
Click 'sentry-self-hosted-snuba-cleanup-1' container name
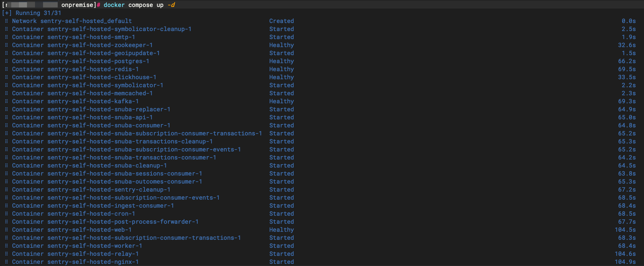tap(107, 165)
